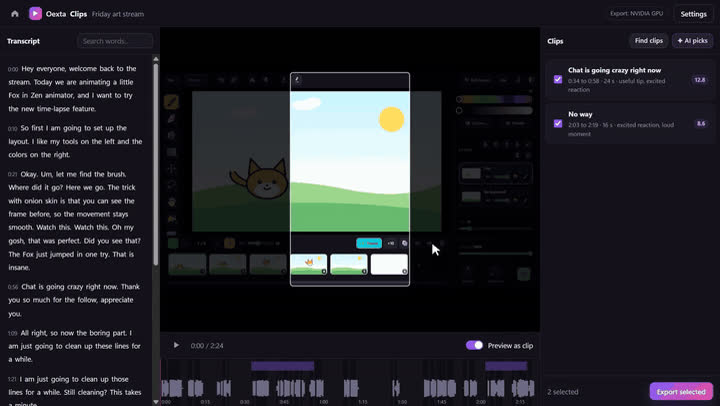The image size is (720, 406).
Task: Click the Clips panel heading
Action: pos(555,41)
